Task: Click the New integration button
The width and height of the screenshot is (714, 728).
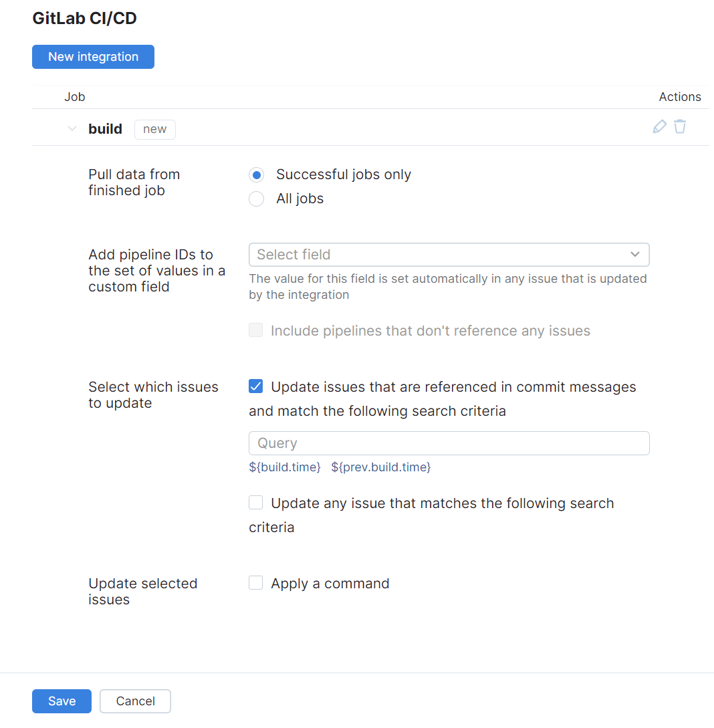Action: point(93,57)
